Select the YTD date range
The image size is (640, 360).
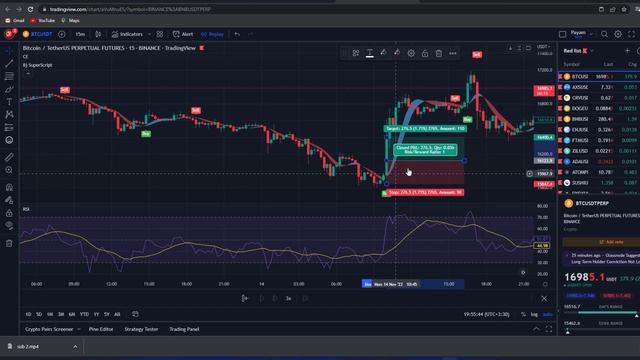[84, 314]
